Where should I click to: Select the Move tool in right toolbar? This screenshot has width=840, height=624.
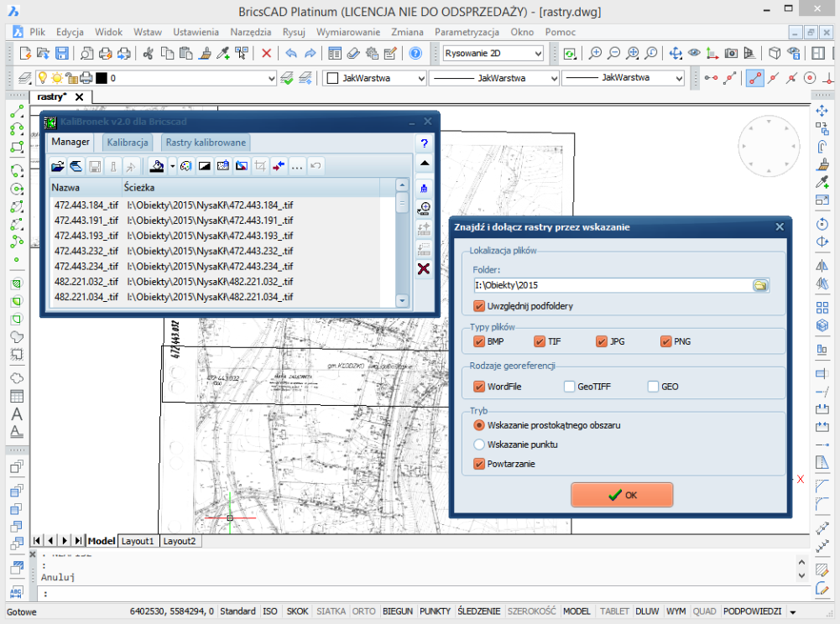tap(822, 111)
